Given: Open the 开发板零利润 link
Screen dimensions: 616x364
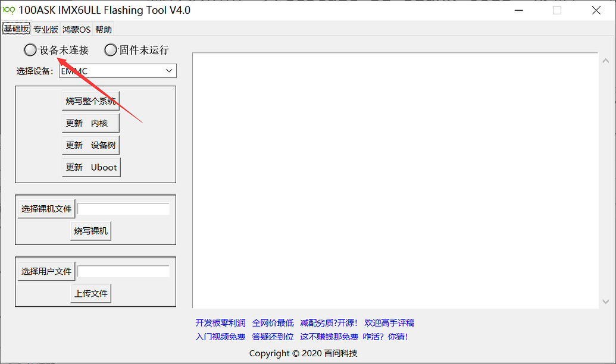Looking at the screenshot, I should point(220,323).
